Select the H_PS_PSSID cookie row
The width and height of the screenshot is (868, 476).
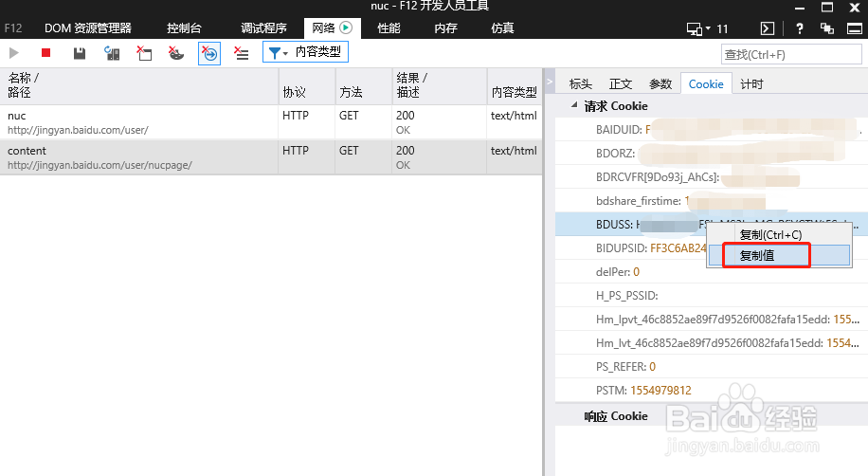[712, 295]
